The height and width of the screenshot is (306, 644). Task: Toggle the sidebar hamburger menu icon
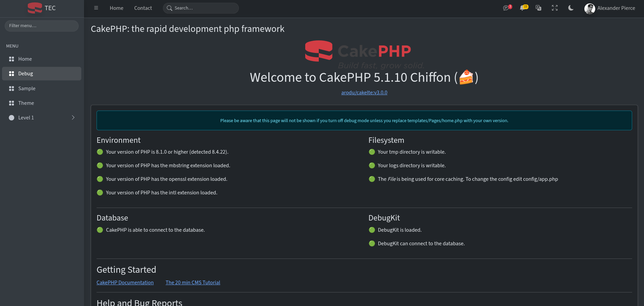pyautogui.click(x=96, y=8)
